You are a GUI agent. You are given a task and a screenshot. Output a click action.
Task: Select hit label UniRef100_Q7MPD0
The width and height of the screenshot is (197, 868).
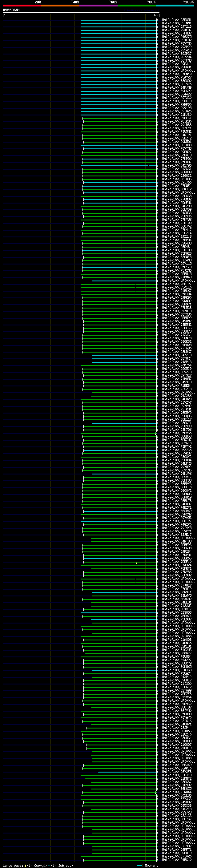pos(176,159)
